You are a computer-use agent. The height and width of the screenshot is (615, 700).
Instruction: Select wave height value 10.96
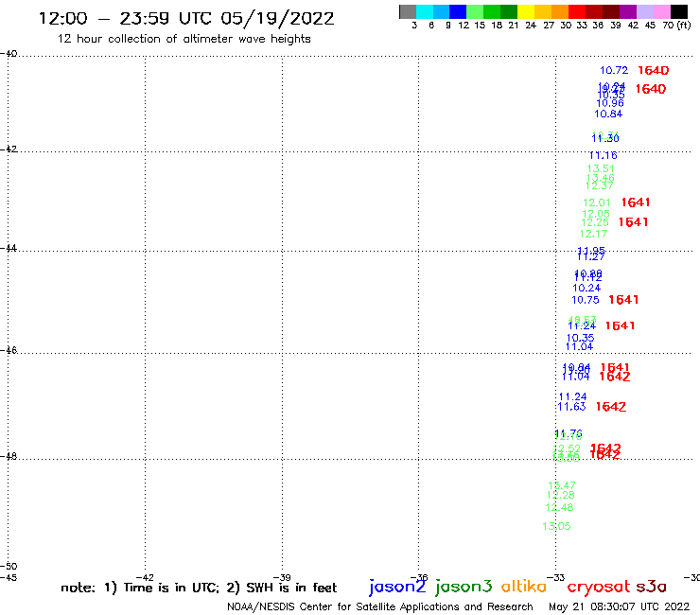click(610, 103)
